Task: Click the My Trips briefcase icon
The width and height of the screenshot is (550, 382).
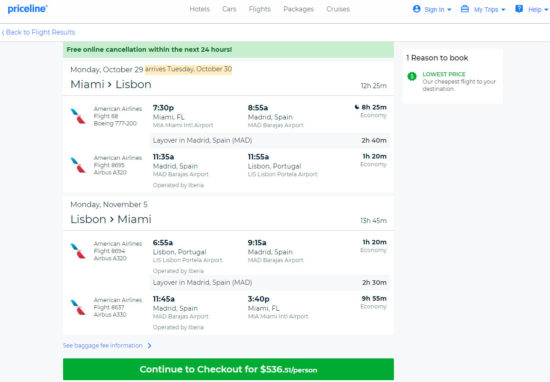Action: [465, 9]
